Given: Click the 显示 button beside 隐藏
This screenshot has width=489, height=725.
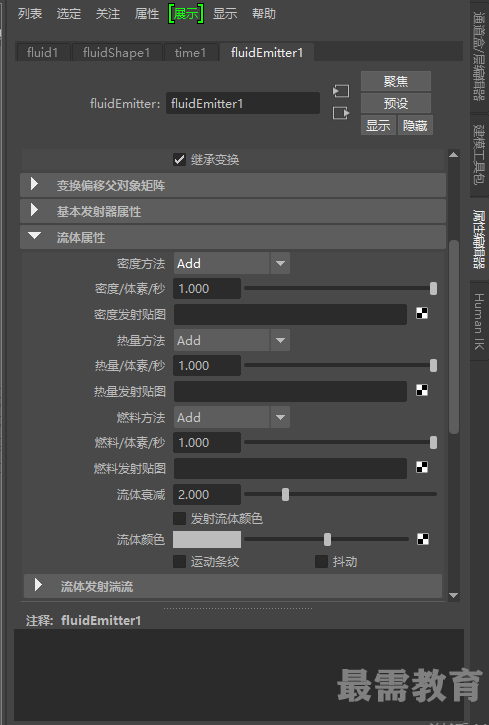Looking at the screenshot, I should pos(378,125).
